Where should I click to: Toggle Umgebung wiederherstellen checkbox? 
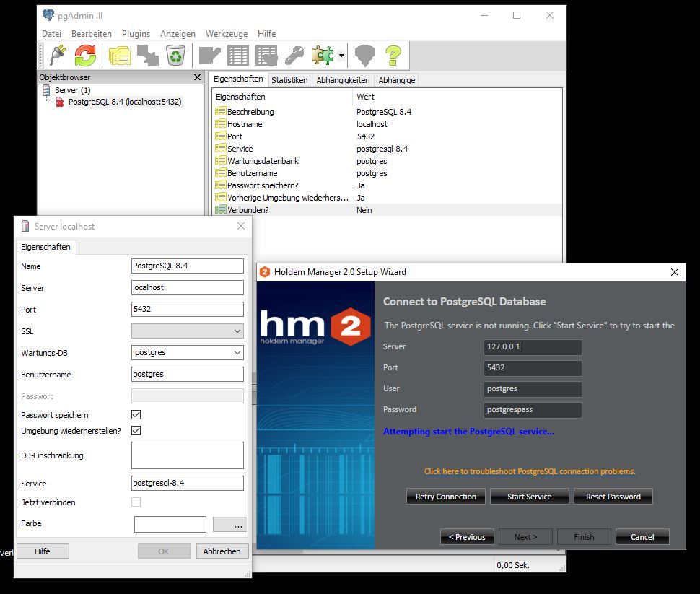click(136, 431)
